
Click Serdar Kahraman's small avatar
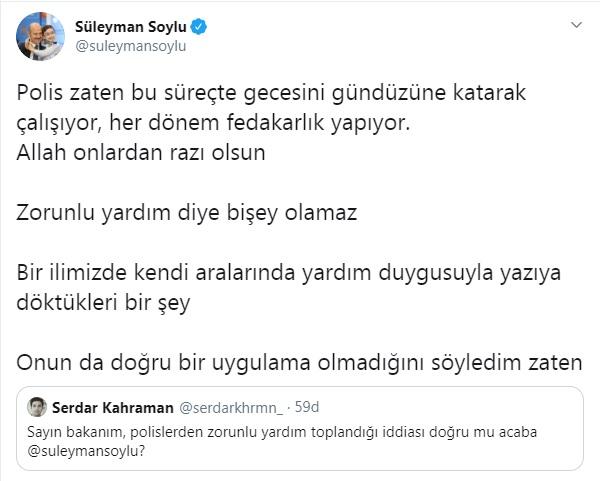click(37, 407)
